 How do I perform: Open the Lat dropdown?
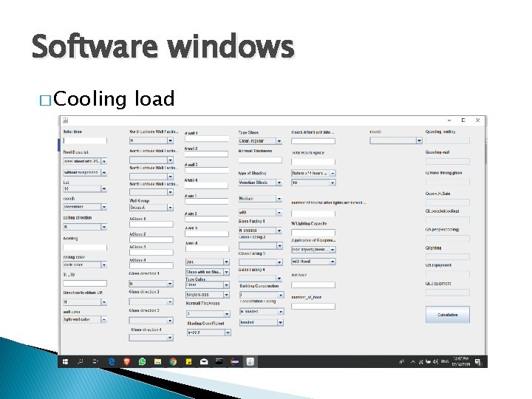tap(85, 189)
